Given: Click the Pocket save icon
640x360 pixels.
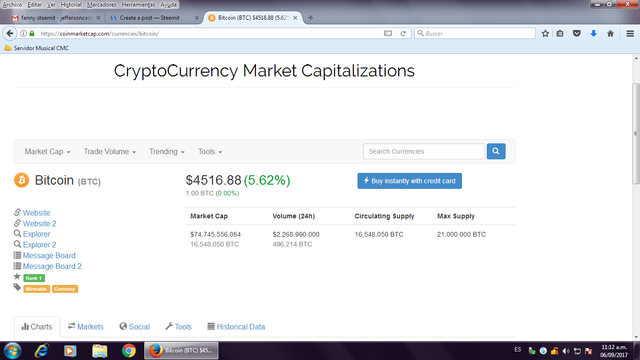Looking at the screenshot, I should pos(577,33).
